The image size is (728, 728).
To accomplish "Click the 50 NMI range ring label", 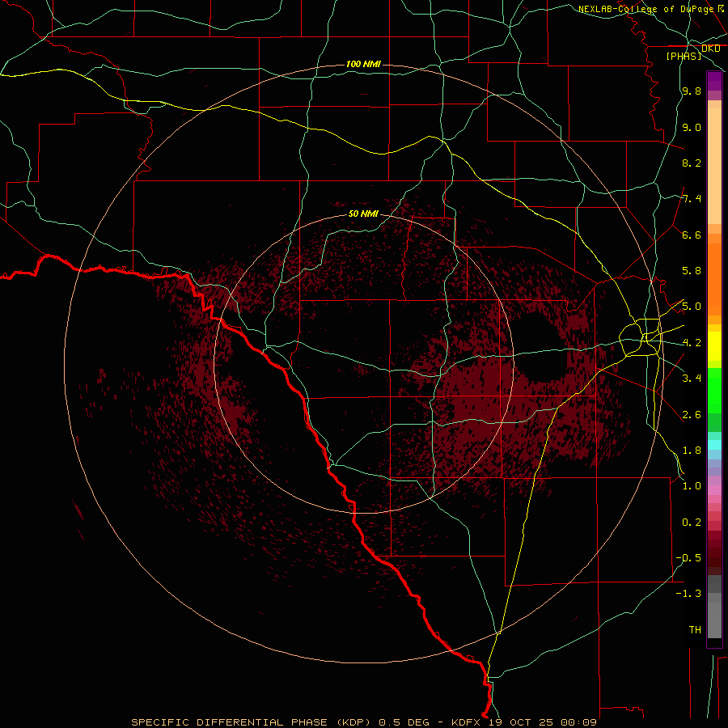I will pyautogui.click(x=363, y=214).
